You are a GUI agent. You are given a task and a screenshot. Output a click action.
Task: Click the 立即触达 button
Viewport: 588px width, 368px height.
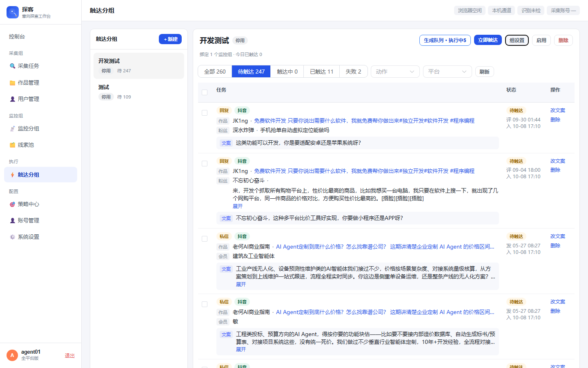point(488,40)
